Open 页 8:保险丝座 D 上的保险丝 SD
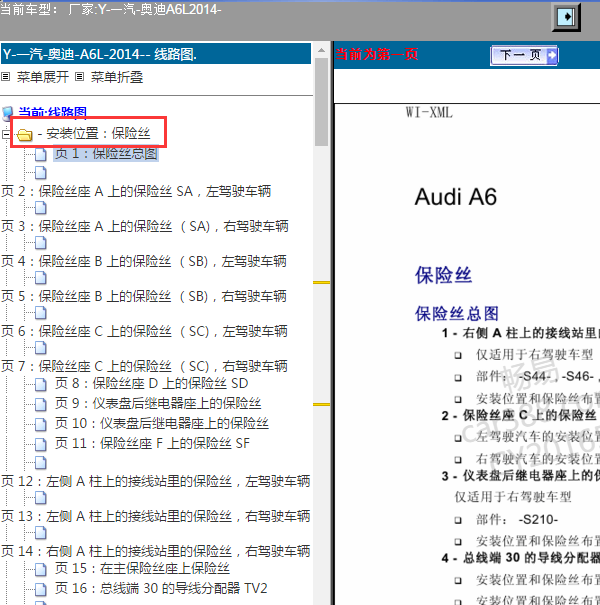This screenshot has width=600, height=605. pyautogui.click(x=151, y=384)
